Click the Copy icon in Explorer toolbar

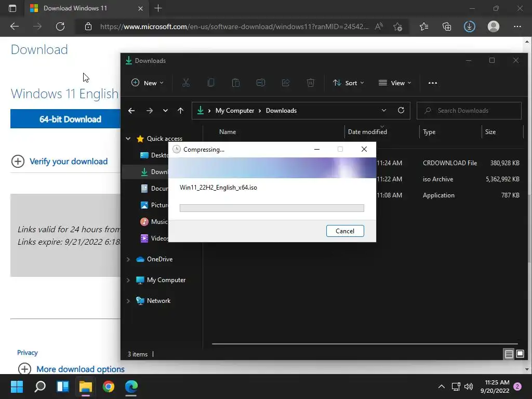[x=211, y=83]
